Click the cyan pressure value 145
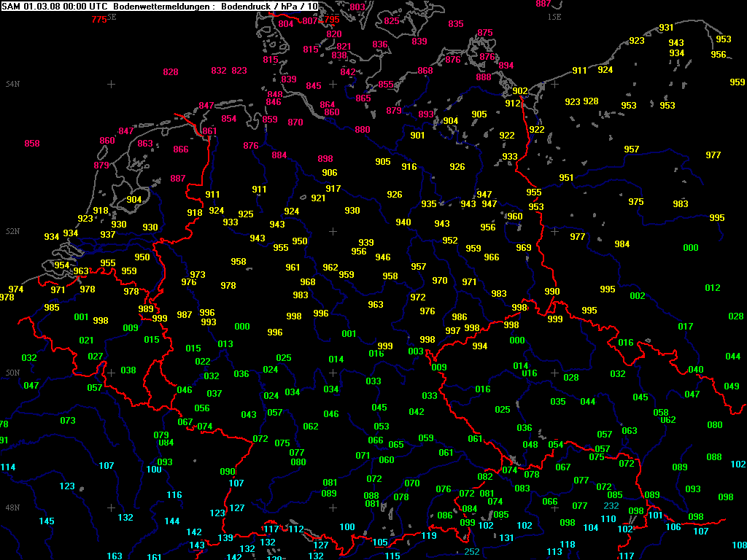The image size is (747, 560). [47, 521]
